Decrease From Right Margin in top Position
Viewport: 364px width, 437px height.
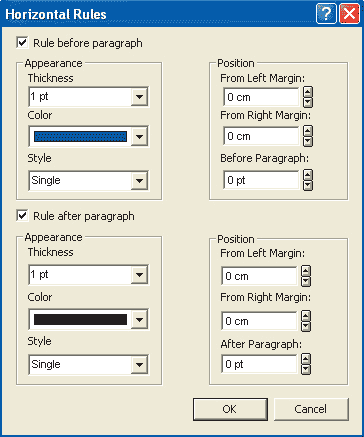(308, 141)
